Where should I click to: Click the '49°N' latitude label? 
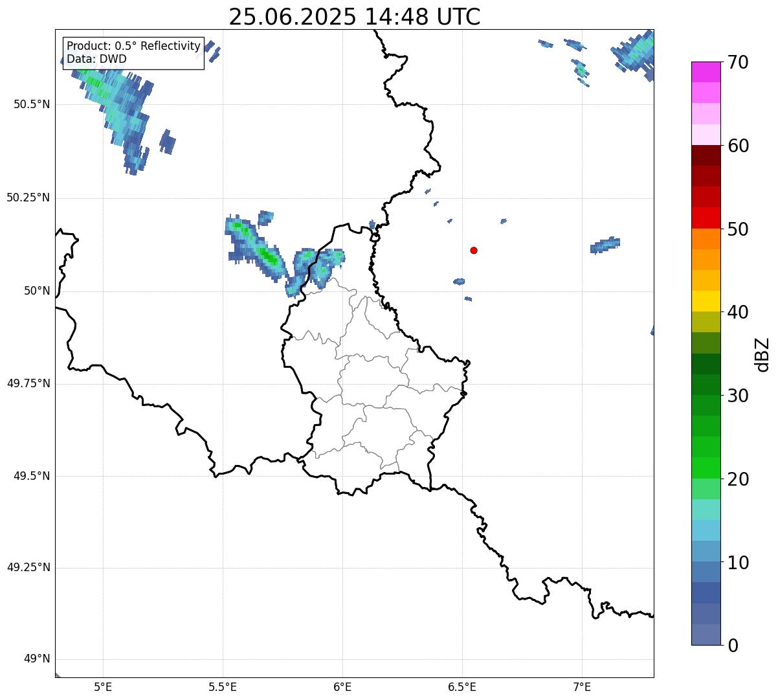[x=37, y=659]
